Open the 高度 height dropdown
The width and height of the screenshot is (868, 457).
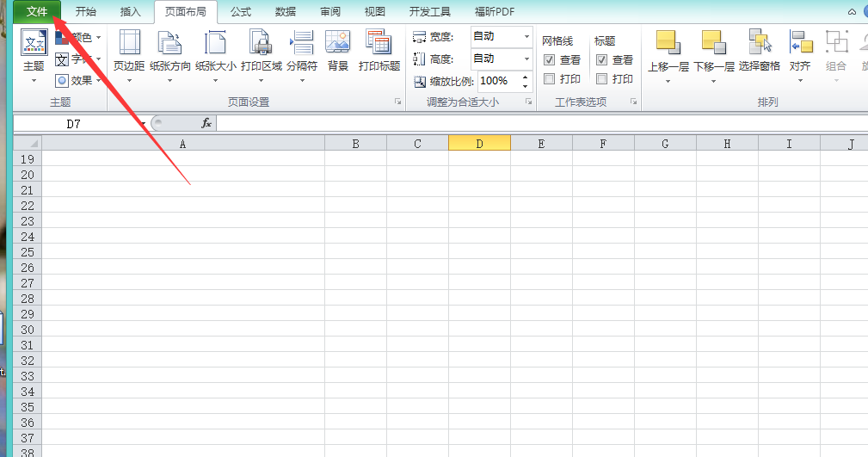[526, 59]
